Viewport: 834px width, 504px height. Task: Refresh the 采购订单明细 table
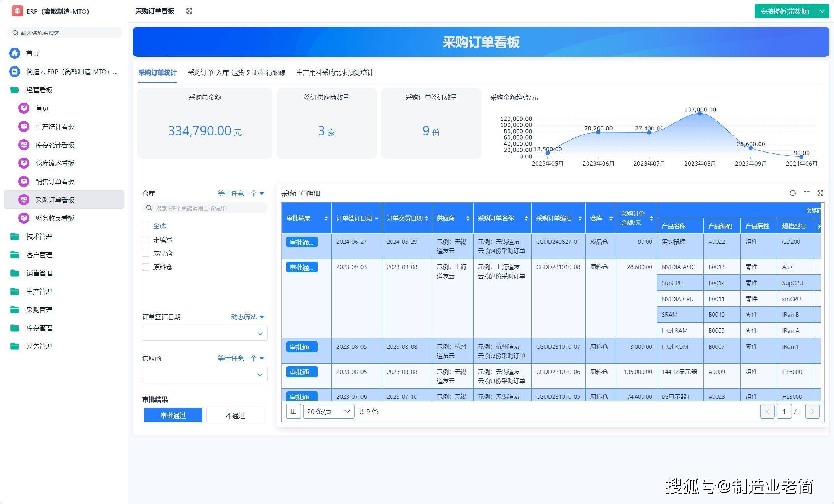tap(793, 193)
